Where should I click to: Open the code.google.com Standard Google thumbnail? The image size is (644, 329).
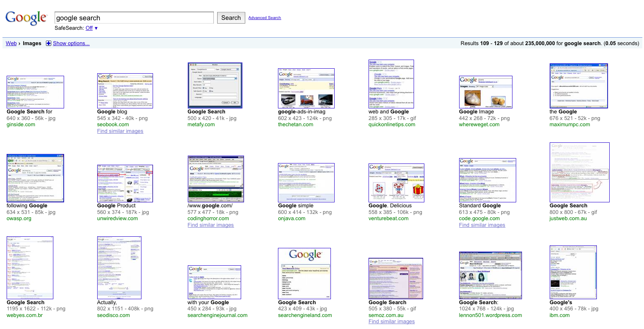pos(488,180)
